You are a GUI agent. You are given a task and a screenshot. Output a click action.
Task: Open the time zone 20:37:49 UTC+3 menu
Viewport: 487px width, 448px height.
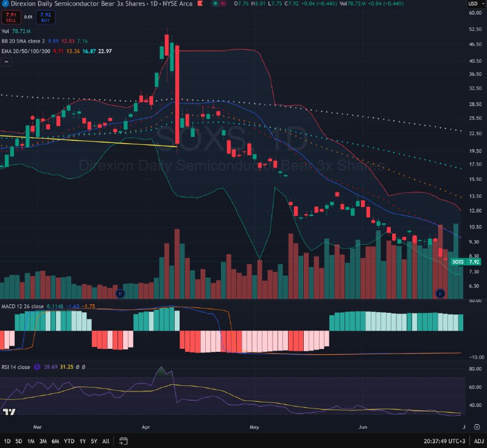pos(445,441)
